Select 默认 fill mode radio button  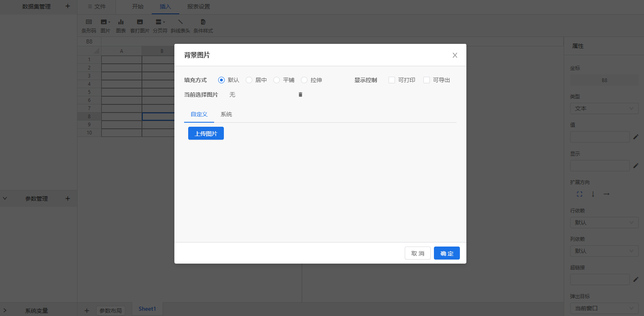pyautogui.click(x=221, y=80)
